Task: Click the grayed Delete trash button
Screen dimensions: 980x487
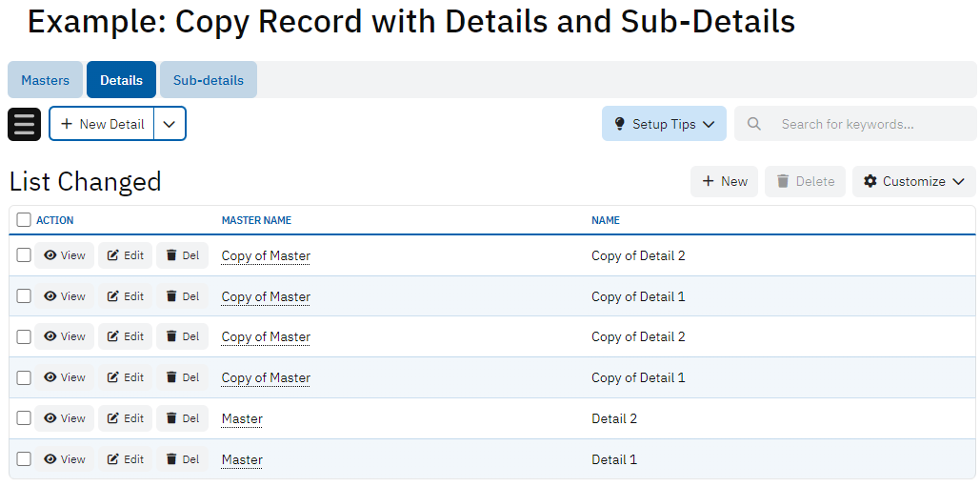Action: [805, 181]
